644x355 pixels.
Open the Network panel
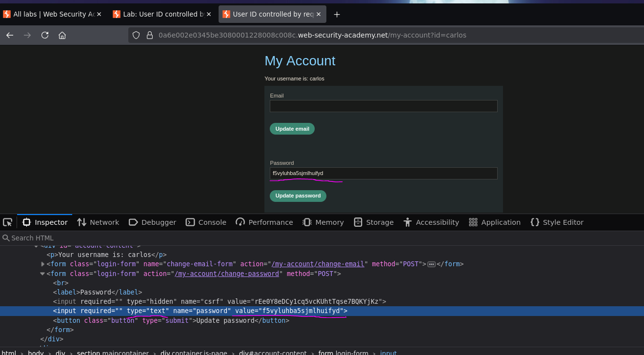[98, 222]
